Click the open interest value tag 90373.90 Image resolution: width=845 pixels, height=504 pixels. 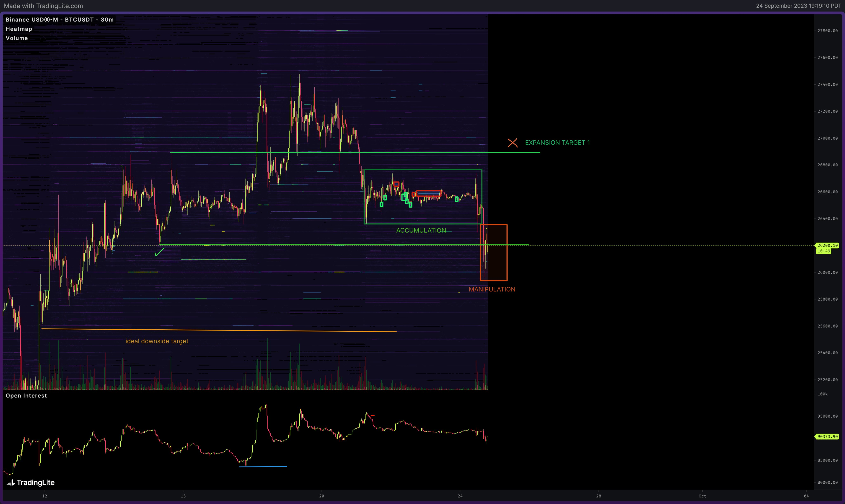click(827, 436)
